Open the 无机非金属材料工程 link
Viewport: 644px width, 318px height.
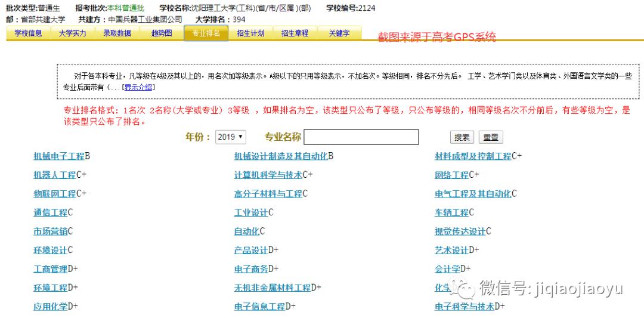273,288
